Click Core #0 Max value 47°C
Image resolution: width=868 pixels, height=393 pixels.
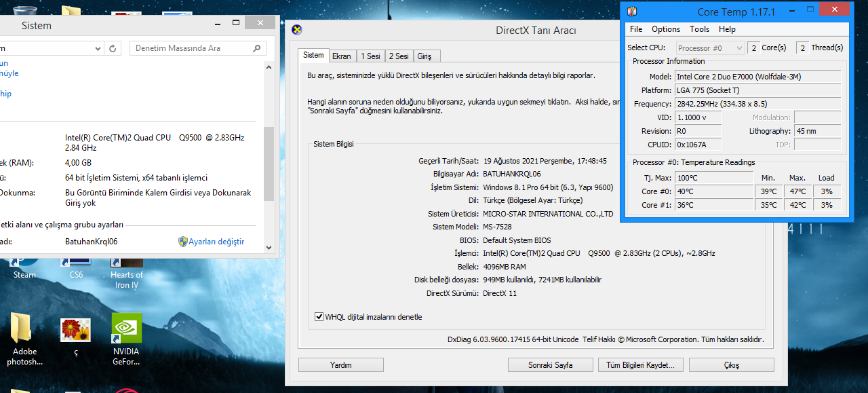(x=797, y=191)
